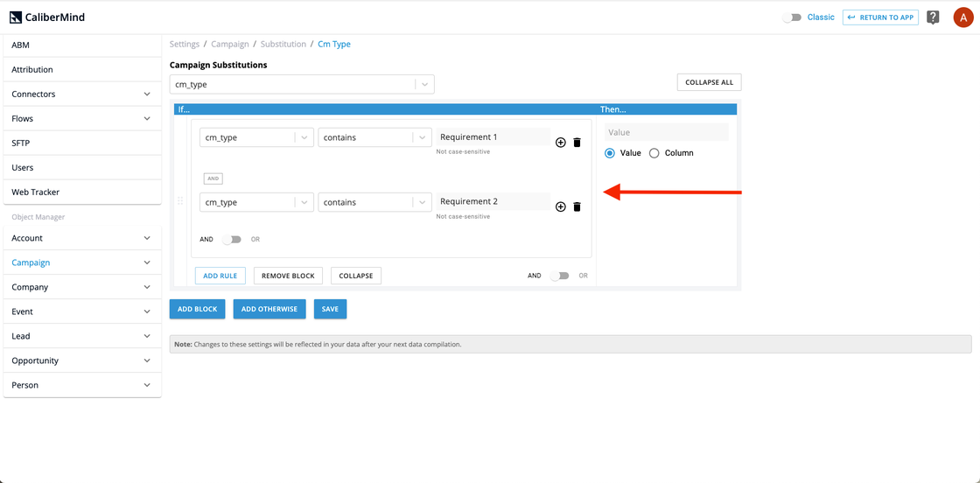Click the Add Rule button
Viewport: 980px width, 483px height.
[x=220, y=276]
